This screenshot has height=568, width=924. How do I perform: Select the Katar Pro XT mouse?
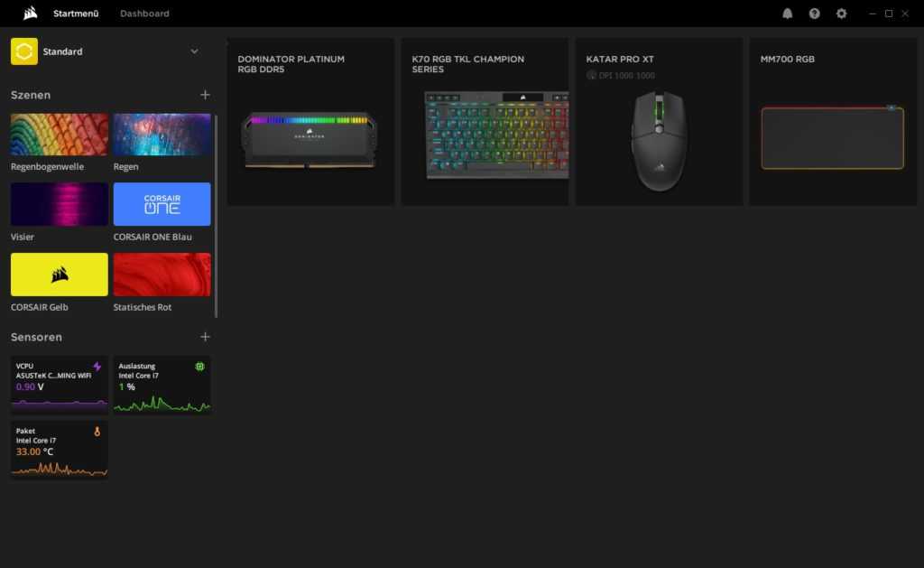pyautogui.click(x=659, y=122)
